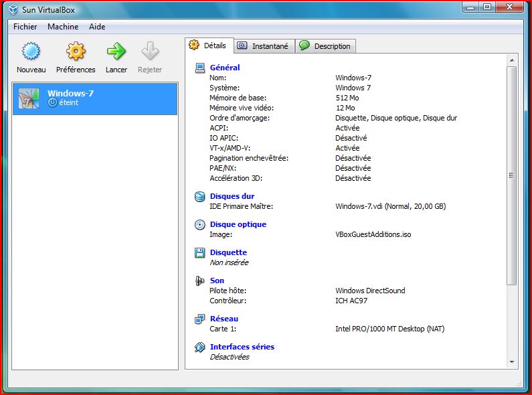Screen dimensions: 532x395
Task: Click the Son speaker icon
Action: (x=200, y=281)
